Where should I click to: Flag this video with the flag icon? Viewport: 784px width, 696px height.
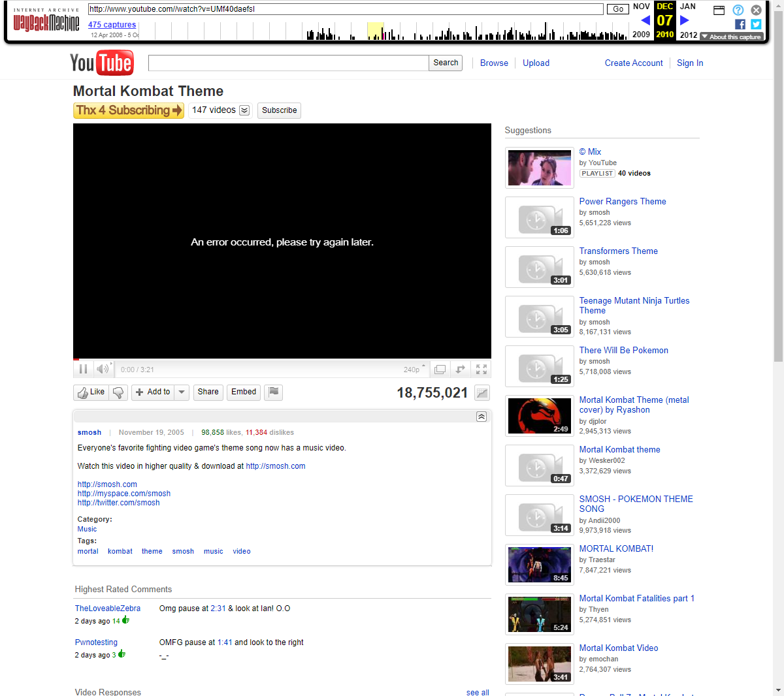pyautogui.click(x=274, y=392)
